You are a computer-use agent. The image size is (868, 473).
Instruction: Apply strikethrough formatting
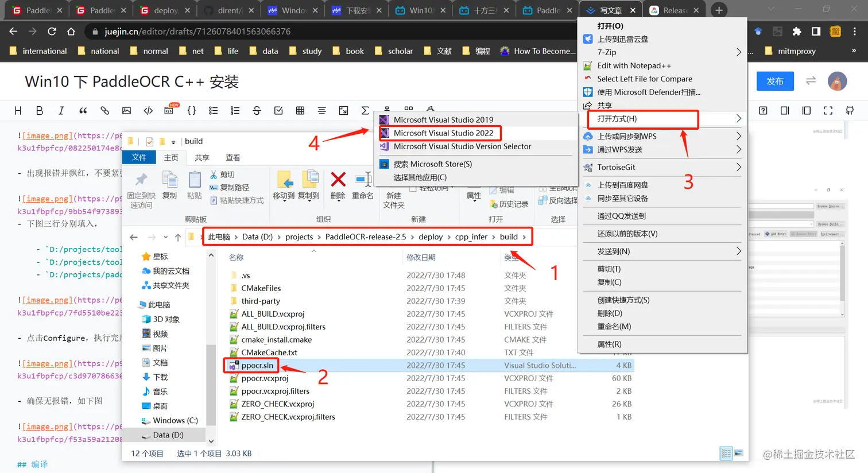coord(257,111)
